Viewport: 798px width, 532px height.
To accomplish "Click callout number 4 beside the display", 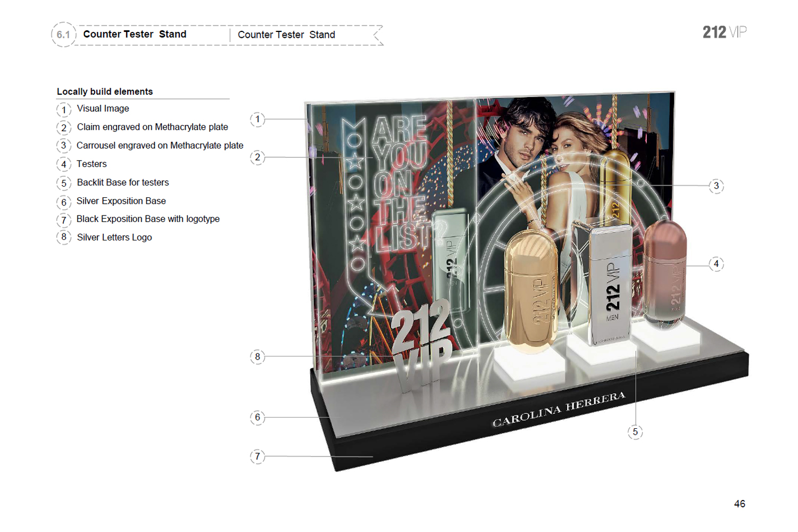I will tap(716, 264).
